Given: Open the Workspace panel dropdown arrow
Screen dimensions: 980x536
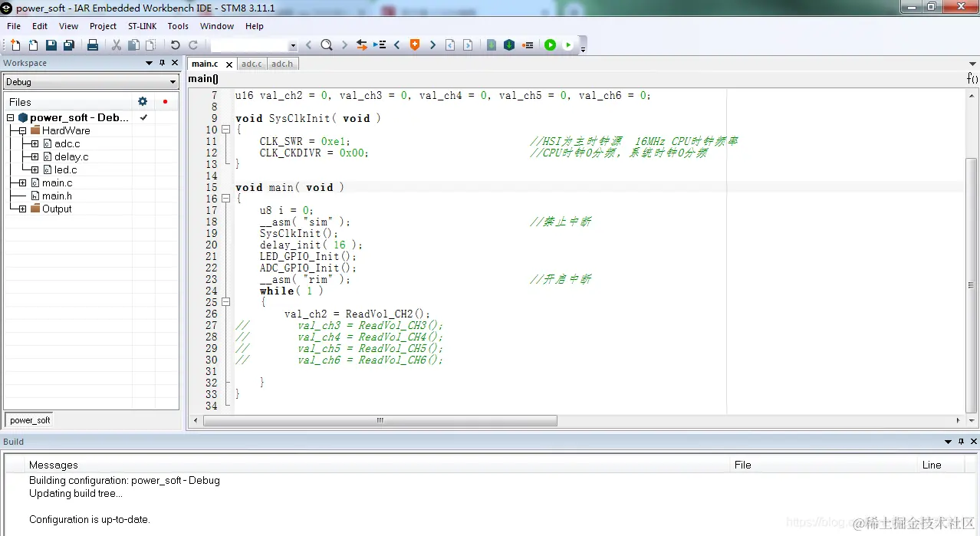Looking at the screenshot, I should click(150, 63).
